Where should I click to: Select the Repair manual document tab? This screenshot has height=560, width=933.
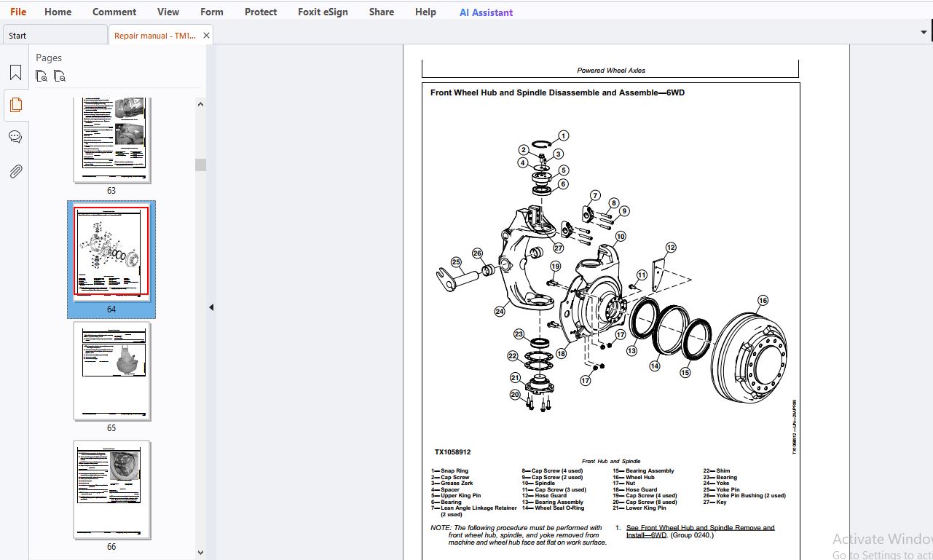(155, 35)
